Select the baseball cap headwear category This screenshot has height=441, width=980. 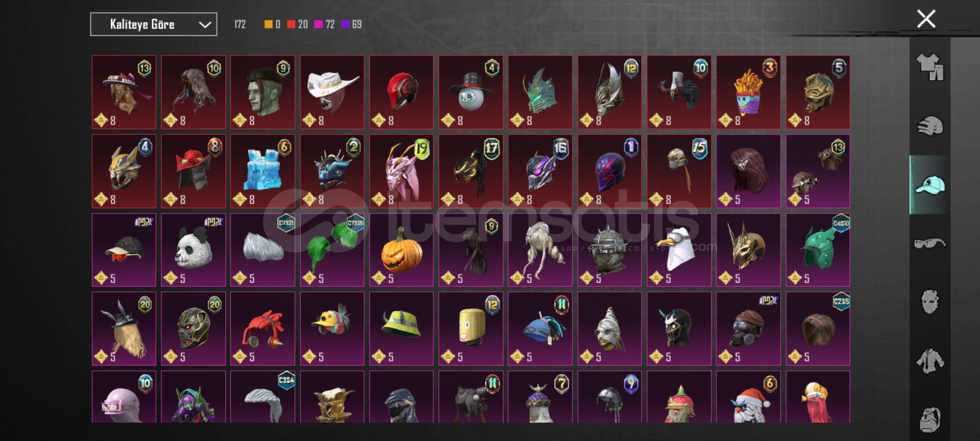(x=930, y=185)
